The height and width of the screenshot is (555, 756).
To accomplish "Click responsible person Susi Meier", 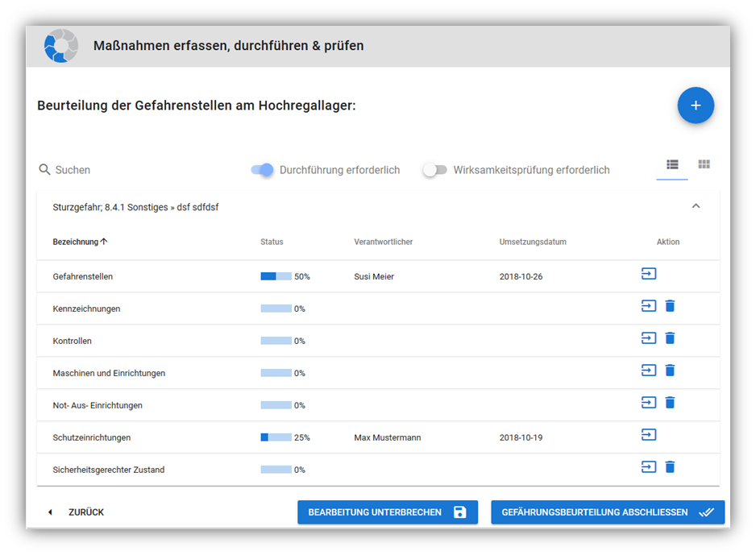I will pos(374,276).
